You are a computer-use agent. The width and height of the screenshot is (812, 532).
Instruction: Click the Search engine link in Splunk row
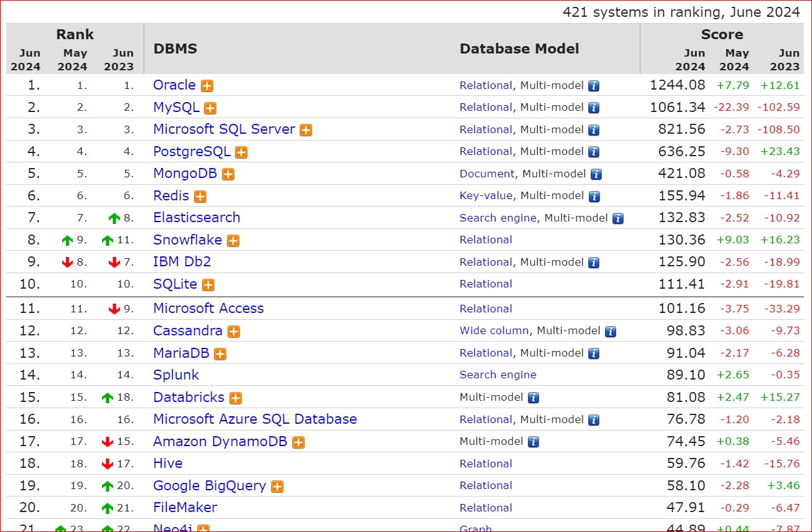pos(498,375)
